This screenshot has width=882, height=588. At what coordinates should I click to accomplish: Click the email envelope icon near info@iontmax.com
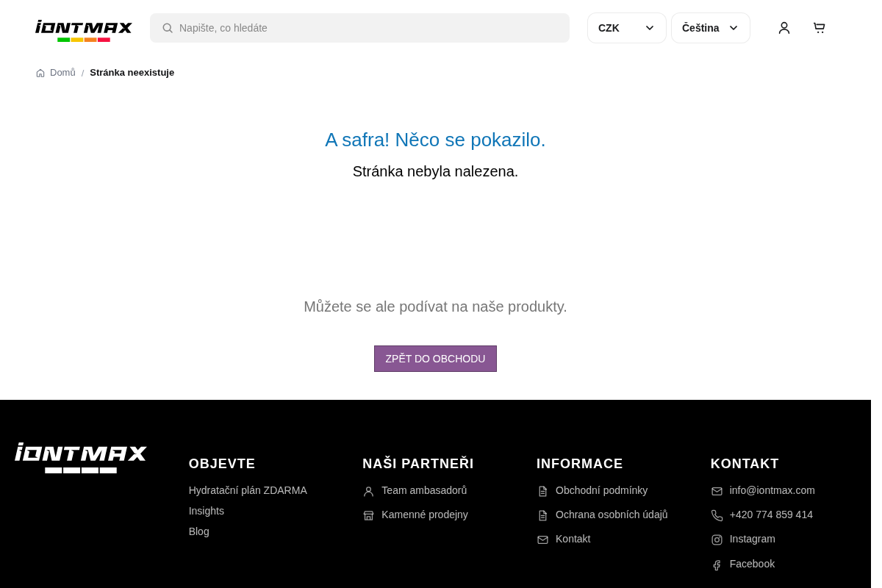pyautogui.click(x=717, y=492)
